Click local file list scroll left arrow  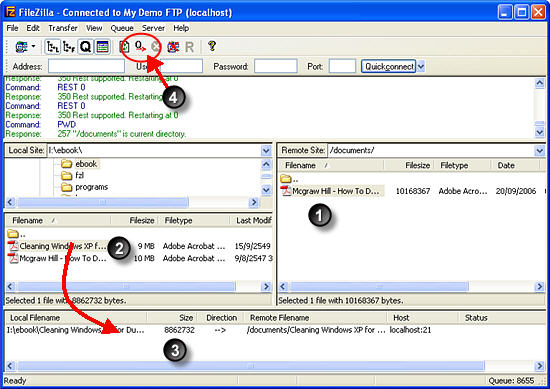click(x=11, y=287)
